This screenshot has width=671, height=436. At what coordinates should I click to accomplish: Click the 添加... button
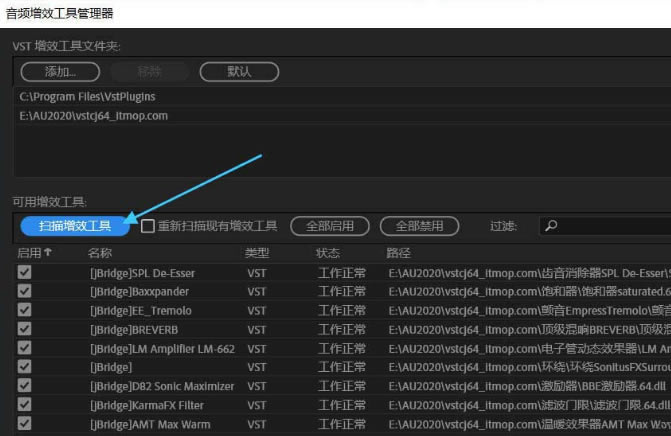click(60, 71)
